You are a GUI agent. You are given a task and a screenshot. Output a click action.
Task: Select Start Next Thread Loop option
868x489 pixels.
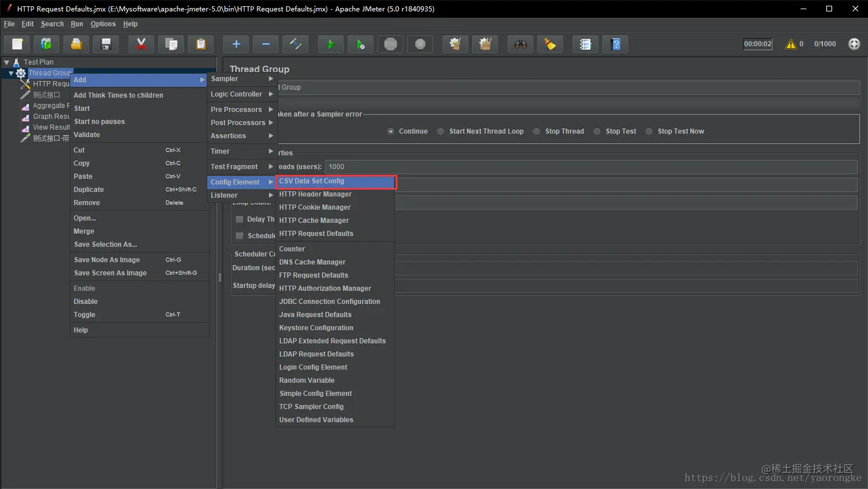(x=441, y=132)
